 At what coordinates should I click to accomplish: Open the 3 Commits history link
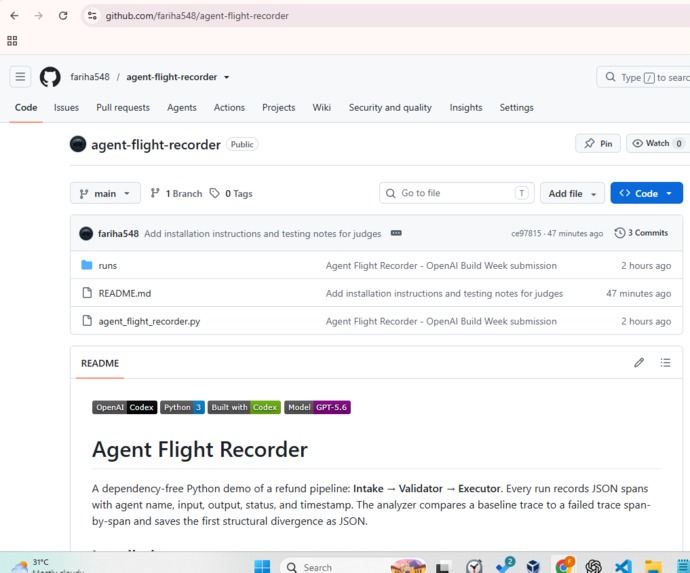click(x=642, y=233)
